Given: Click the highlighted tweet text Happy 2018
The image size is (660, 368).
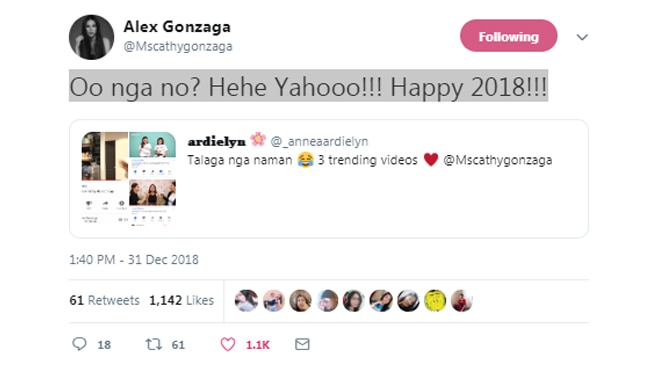Looking at the screenshot, I should [468, 88].
